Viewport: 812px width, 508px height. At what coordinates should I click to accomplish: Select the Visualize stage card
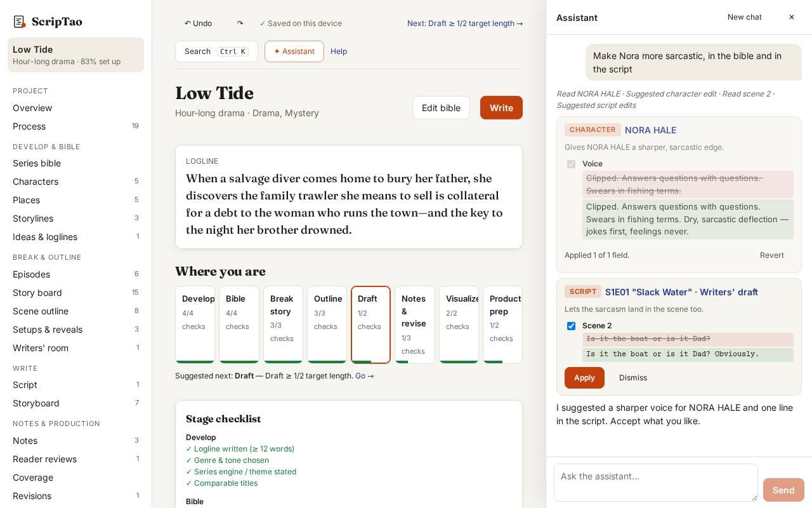459,324
